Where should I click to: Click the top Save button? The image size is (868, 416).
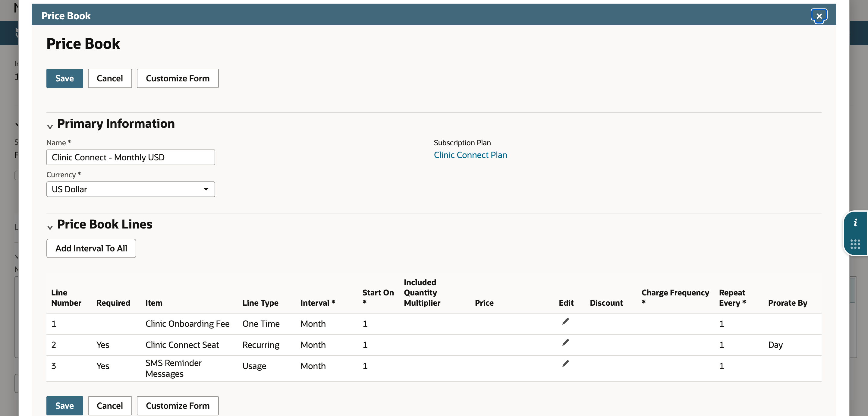65,79
